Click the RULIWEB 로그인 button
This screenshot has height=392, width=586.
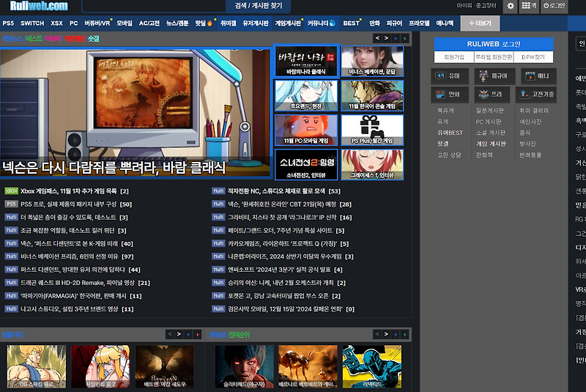coord(494,44)
